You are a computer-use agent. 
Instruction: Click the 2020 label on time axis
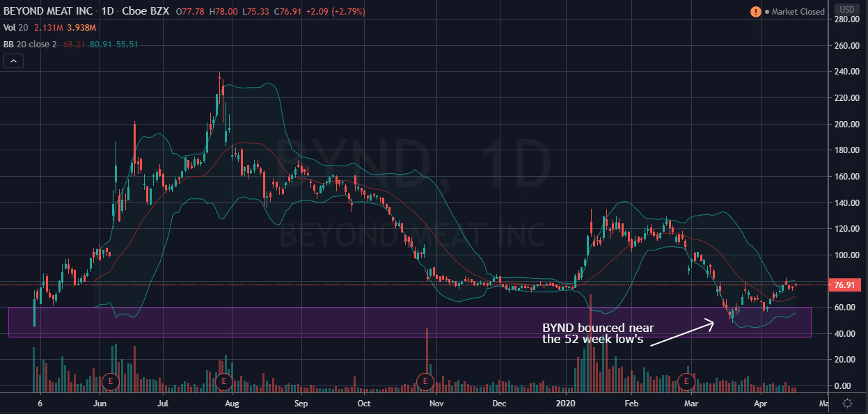pos(567,403)
